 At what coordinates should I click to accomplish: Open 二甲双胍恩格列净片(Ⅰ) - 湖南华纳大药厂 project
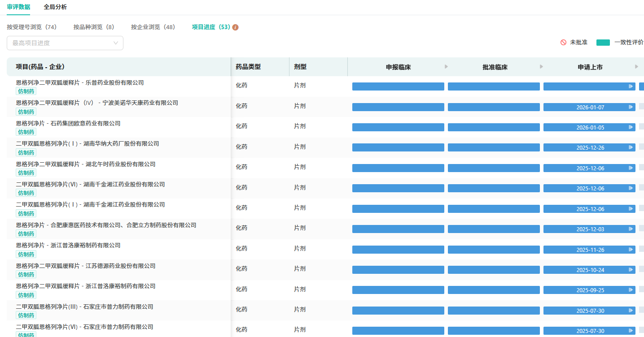click(x=88, y=144)
